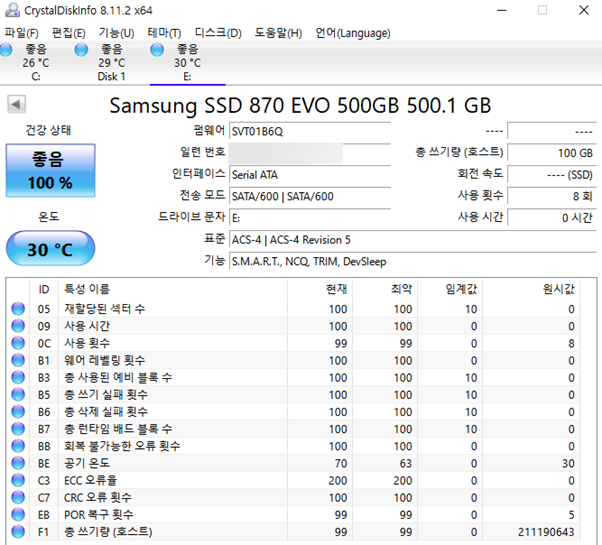The width and height of the screenshot is (602, 545).
Task: Open the 언어(Language) menu
Action: (353, 33)
